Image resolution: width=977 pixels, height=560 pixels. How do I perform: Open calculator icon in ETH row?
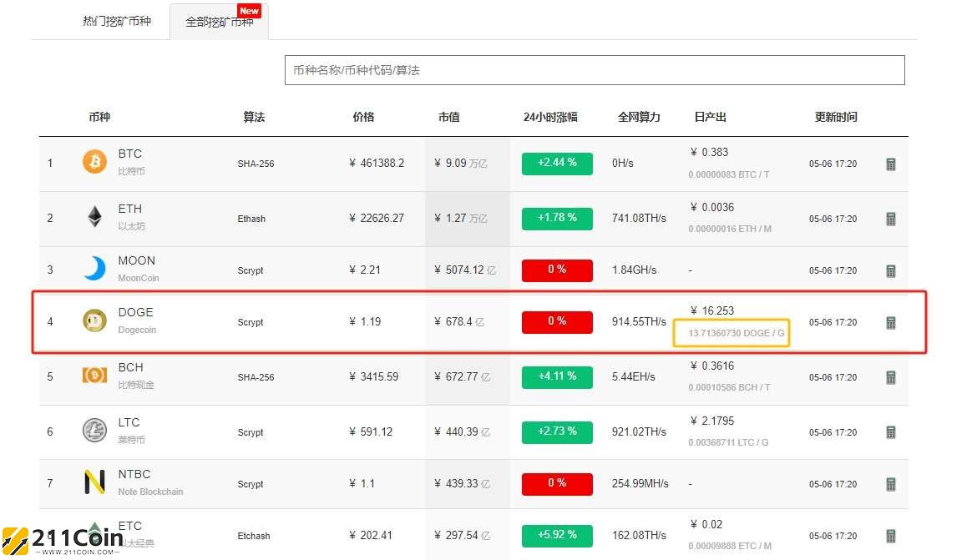coord(891,219)
